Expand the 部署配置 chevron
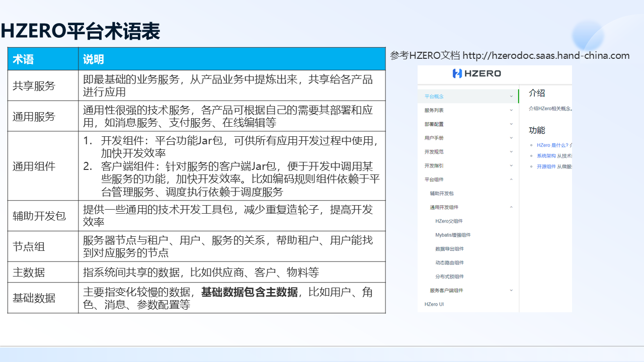 512,124
